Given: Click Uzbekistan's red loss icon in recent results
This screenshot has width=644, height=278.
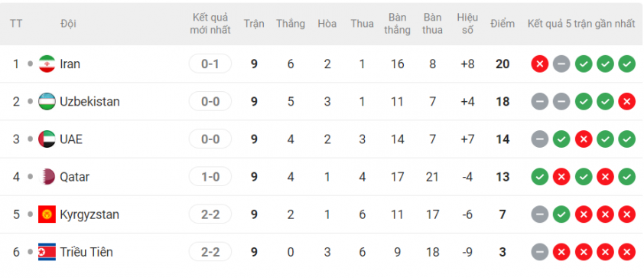Looking at the screenshot, I should [x=626, y=102].
